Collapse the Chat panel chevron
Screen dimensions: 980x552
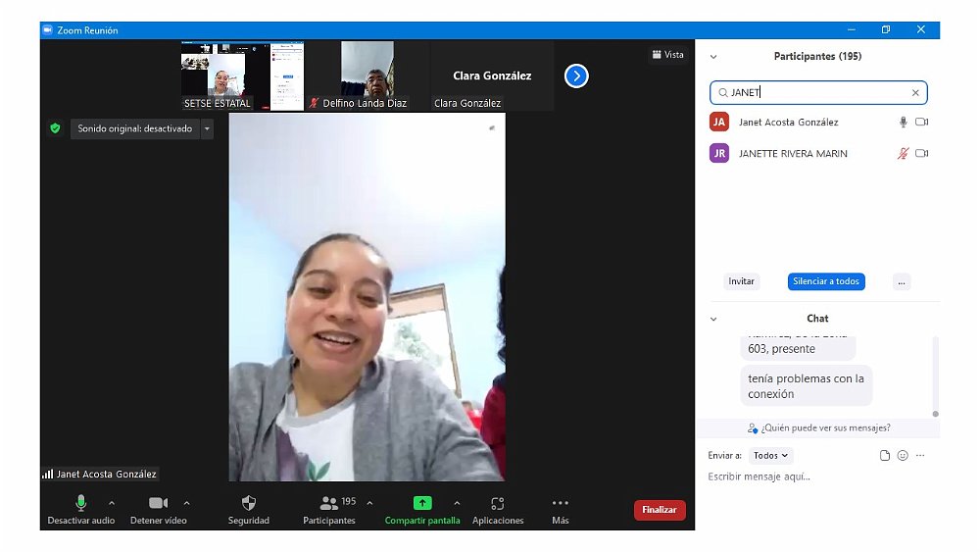point(713,319)
